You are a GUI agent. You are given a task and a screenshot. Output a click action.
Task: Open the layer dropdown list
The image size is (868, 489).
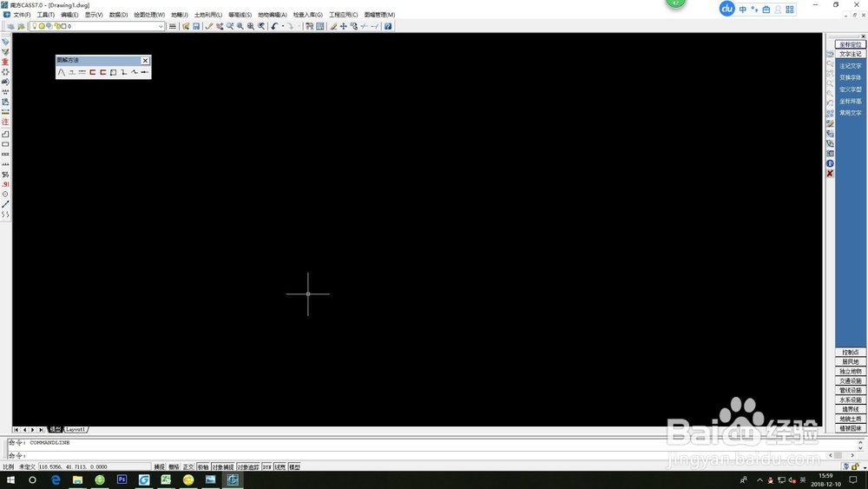[161, 26]
